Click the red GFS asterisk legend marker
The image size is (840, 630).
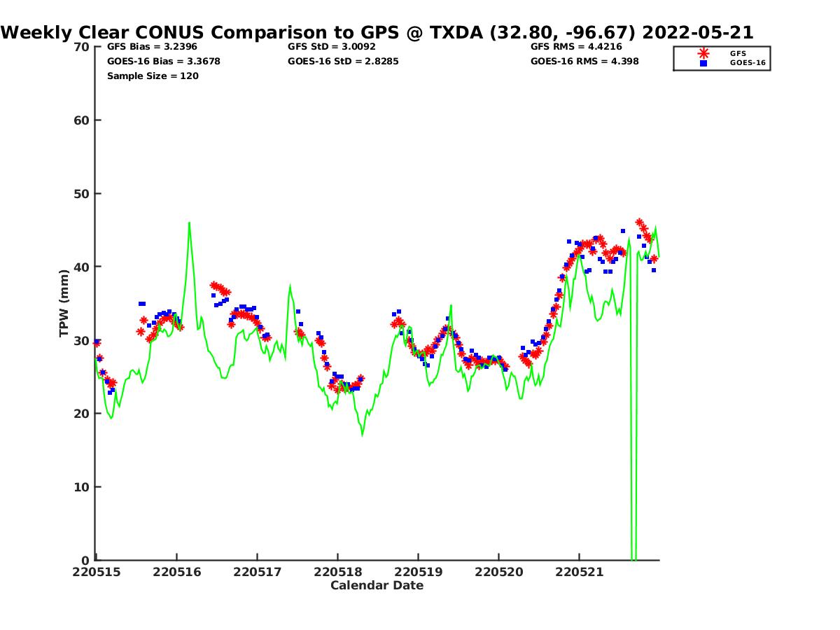(x=703, y=53)
